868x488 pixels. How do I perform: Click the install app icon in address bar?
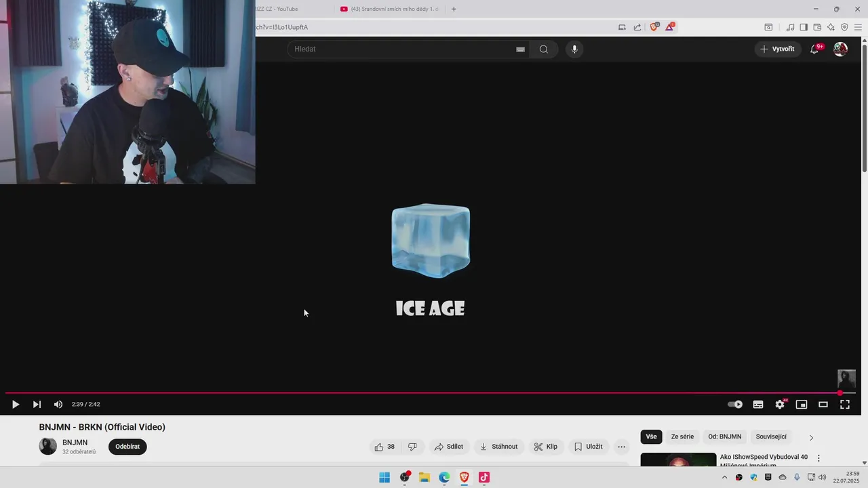coord(622,27)
